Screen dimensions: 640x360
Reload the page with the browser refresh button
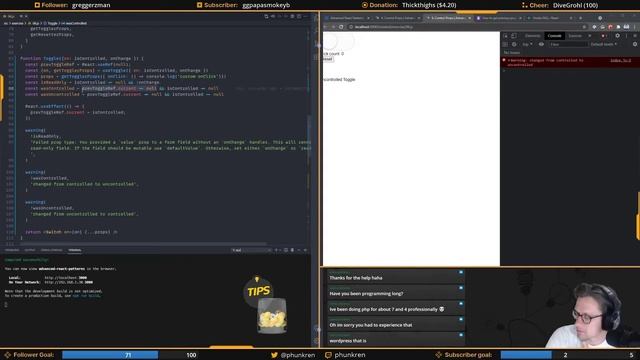click(x=341, y=27)
